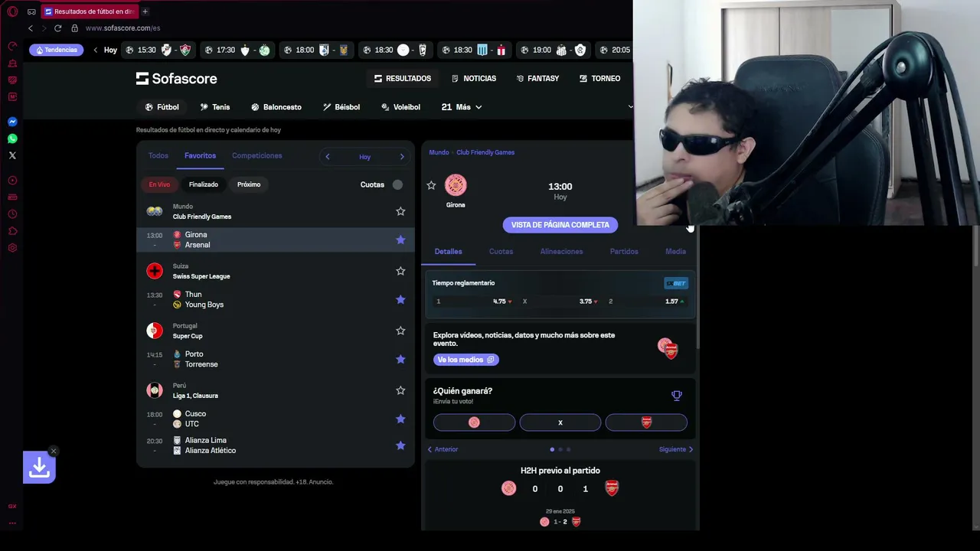Toggle favorite star for Portugal Super Cup
The width and height of the screenshot is (980, 551).
click(x=400, y=331)
